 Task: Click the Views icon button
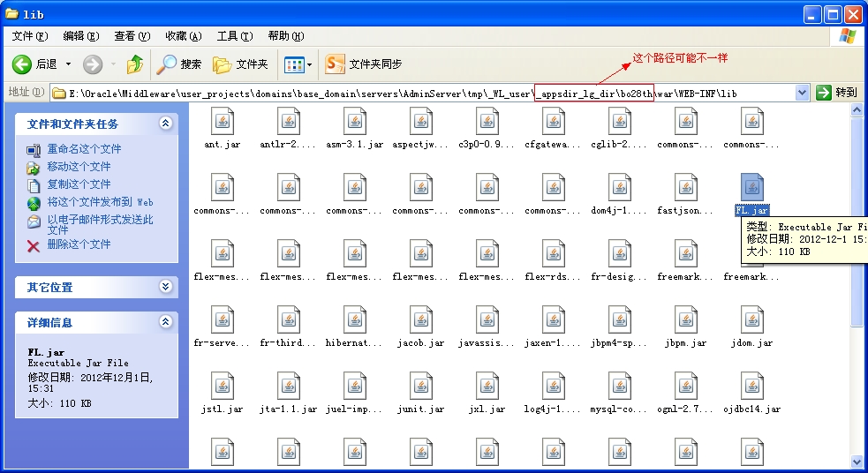[294, 64]
